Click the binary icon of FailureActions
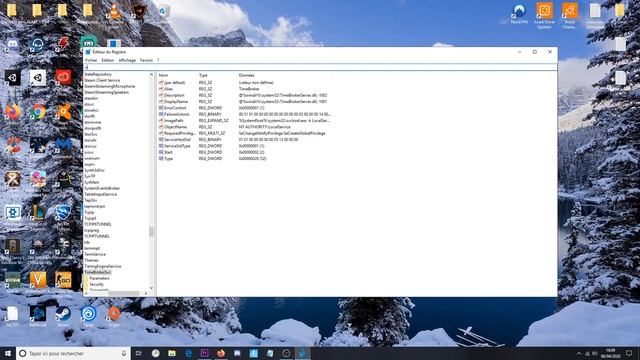 [x=161, y=114]
